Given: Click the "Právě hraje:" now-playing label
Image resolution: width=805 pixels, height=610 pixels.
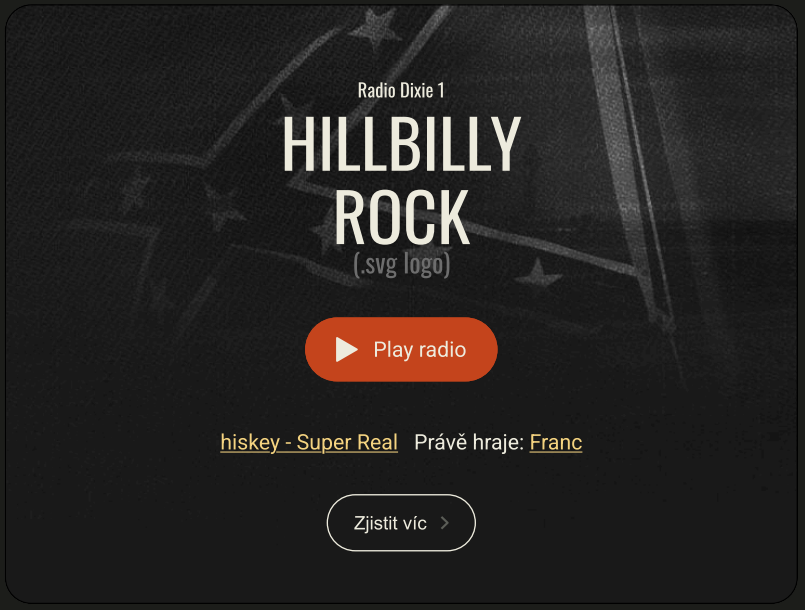Looking at the screenshot, I should [469, 442].
